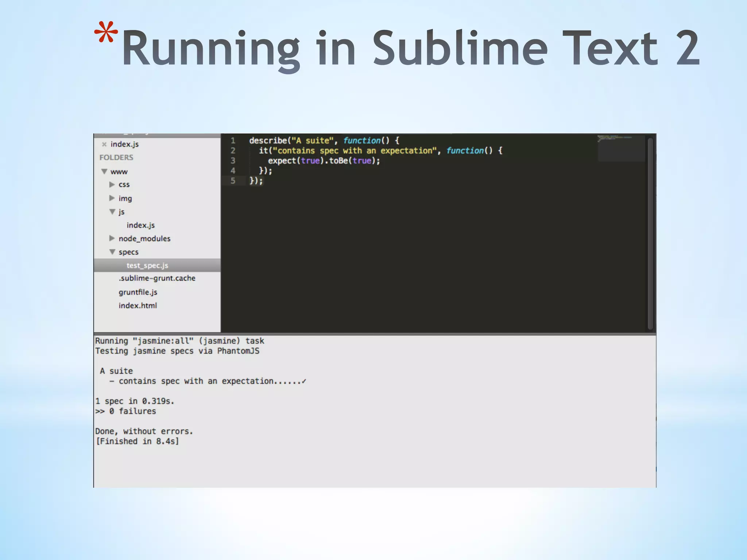Click line number 5 in gutter
The height and width of the screenshot is (560, 747).
point(233,181)
